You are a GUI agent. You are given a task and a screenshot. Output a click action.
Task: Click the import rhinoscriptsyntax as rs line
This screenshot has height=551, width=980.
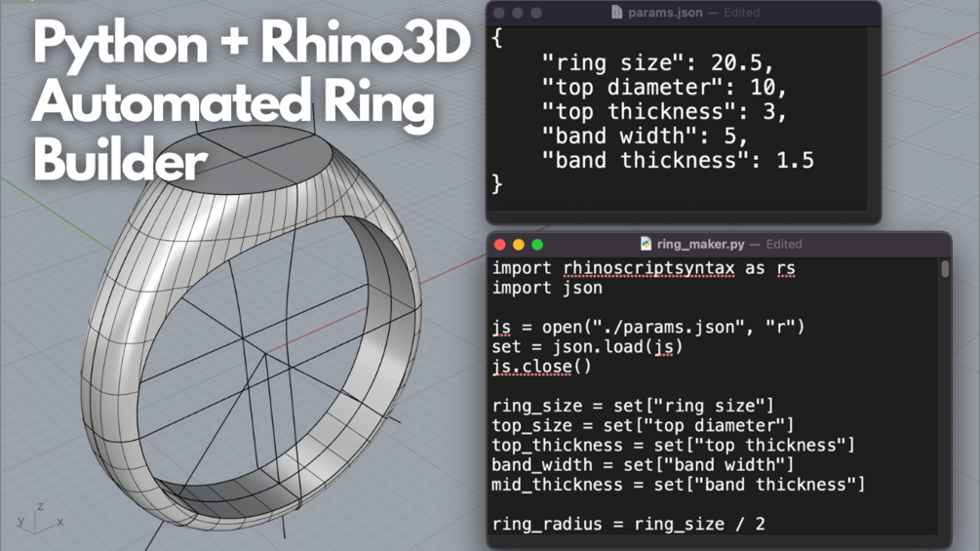[x=644, y=268]
